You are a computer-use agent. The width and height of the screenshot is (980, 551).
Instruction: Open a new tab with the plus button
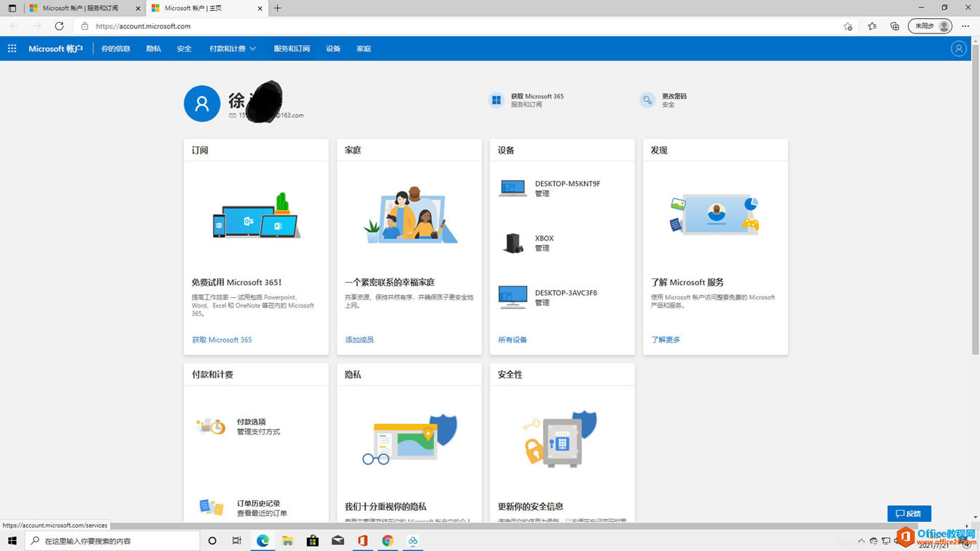(x=277, y=8)
